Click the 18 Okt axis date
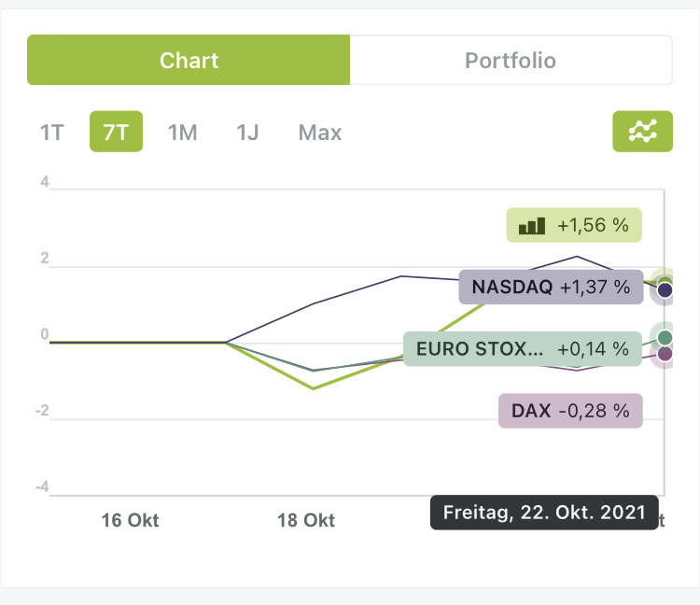 click(306, 521)
